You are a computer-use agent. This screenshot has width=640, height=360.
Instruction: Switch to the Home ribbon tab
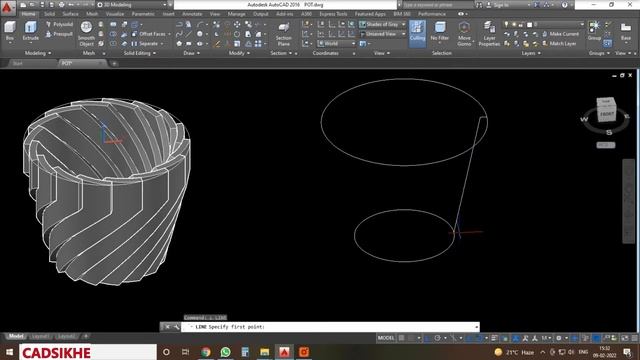(x=29, y=14)
